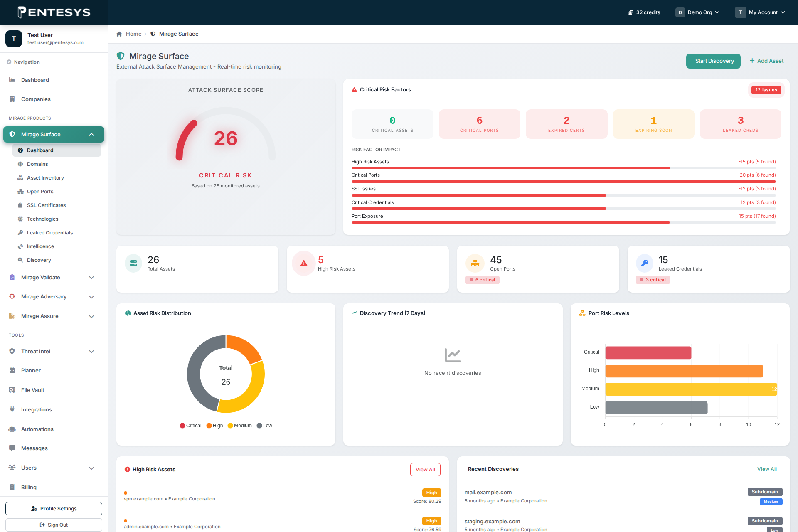Image resolution: width=798 pixels, height=532 pixels.
Task: Go to Asset Inventory
Action: pyautogui.click(x=57, y=178)
